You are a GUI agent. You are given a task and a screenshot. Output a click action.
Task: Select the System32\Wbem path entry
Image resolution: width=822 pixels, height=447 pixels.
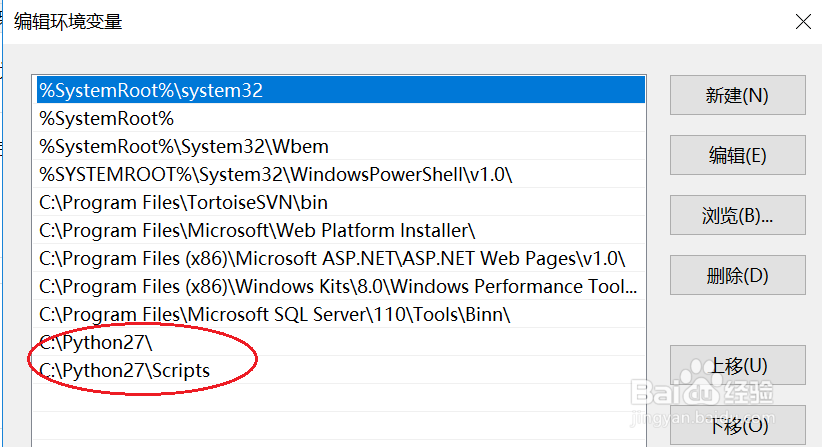click(183, 146)
